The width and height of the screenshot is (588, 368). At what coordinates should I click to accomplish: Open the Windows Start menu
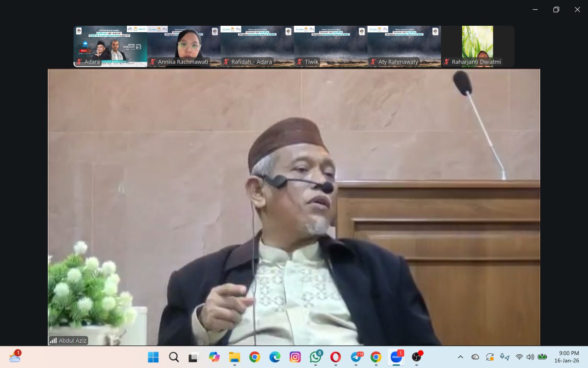coord(153,357)
